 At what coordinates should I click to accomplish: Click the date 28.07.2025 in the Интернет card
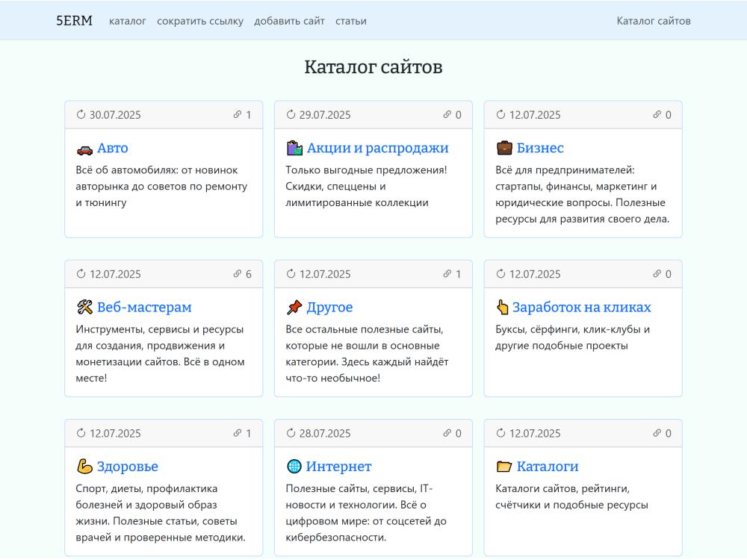pyautogui.click(x=325, y=433)
